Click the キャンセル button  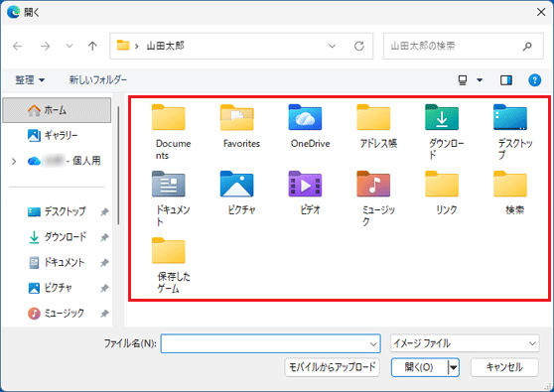pyautogui.click(x=504, y=367)
